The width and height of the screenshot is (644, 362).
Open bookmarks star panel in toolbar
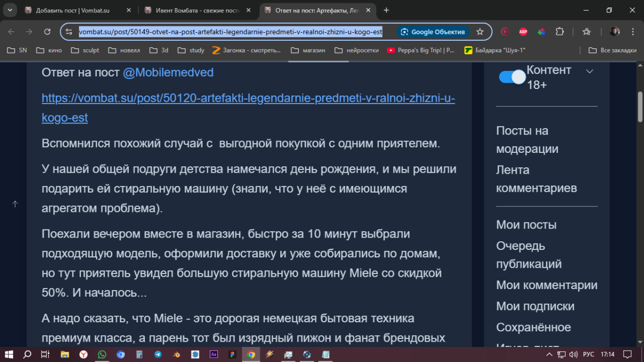click(x=587, y=32)
